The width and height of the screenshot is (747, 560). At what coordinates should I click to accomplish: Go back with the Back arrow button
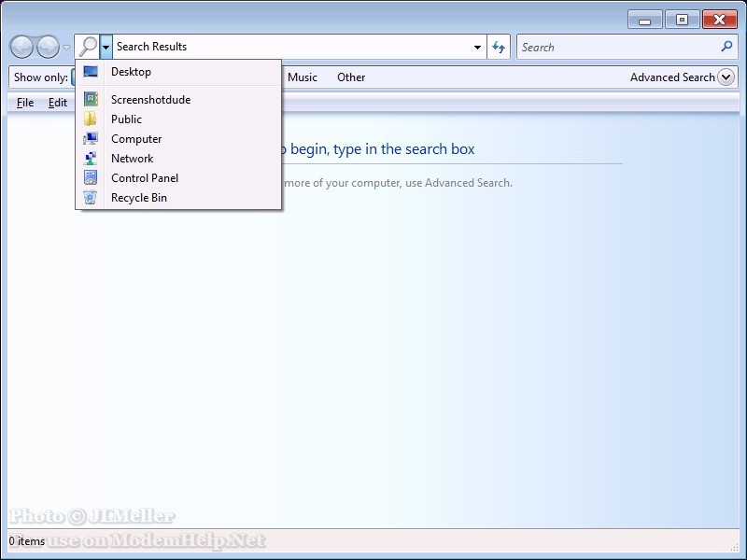tap(21, 47)
